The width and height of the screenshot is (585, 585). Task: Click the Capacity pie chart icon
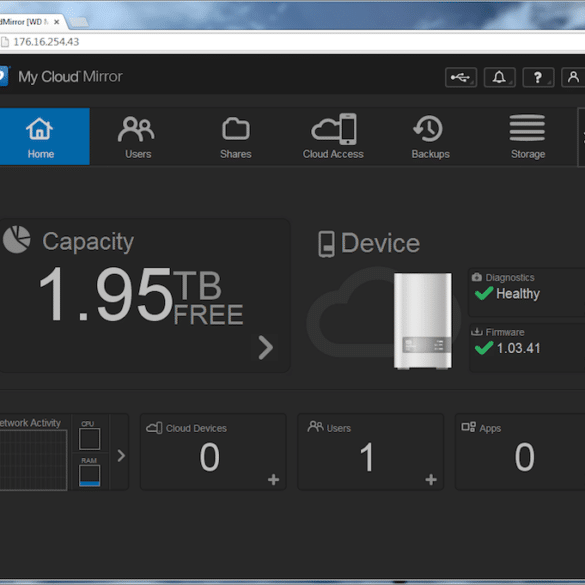[16, 240]
